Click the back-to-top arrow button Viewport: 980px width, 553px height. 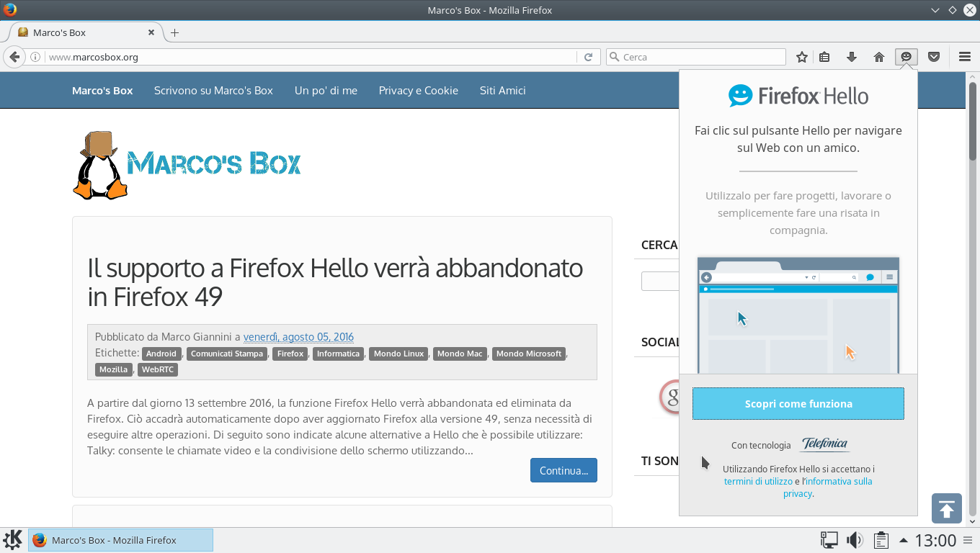pos(947,508)
